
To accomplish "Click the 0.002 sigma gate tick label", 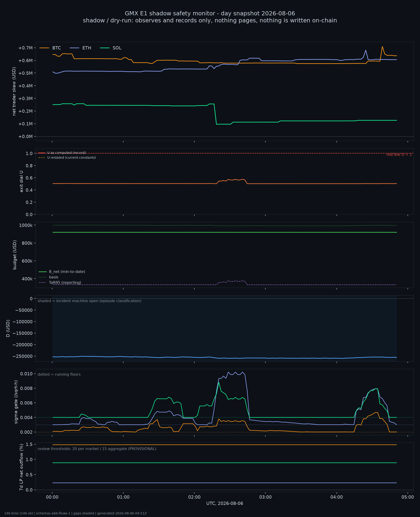I will coord(26,432).
